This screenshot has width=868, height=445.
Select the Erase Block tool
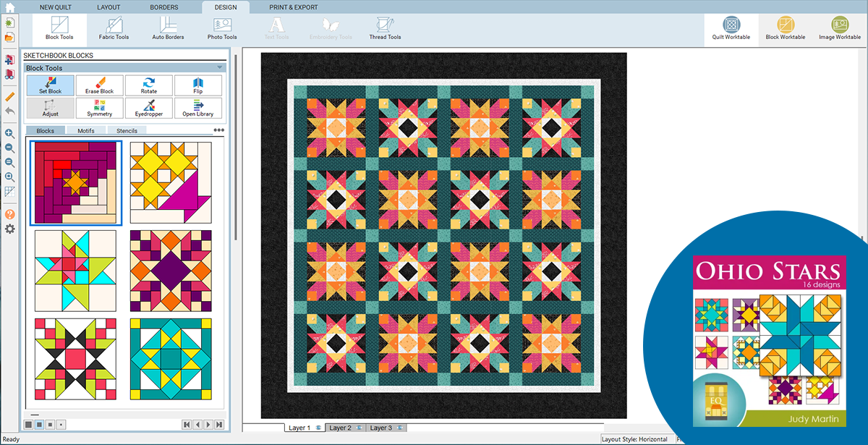pyautogui.click(x=100, y=85)
